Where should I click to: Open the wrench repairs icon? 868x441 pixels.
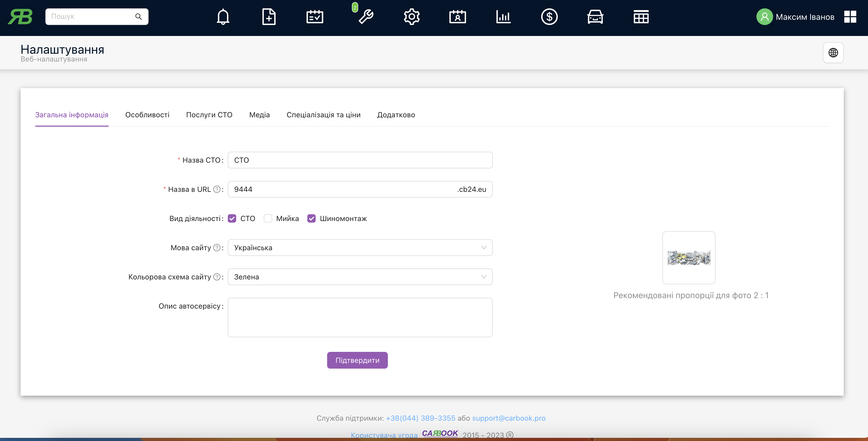point(366,16)
